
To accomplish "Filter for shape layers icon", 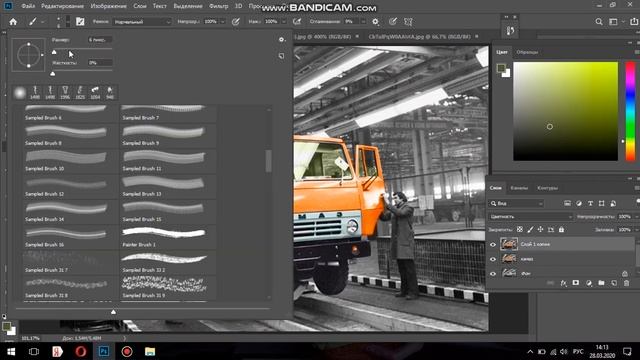I will point(601,203).
